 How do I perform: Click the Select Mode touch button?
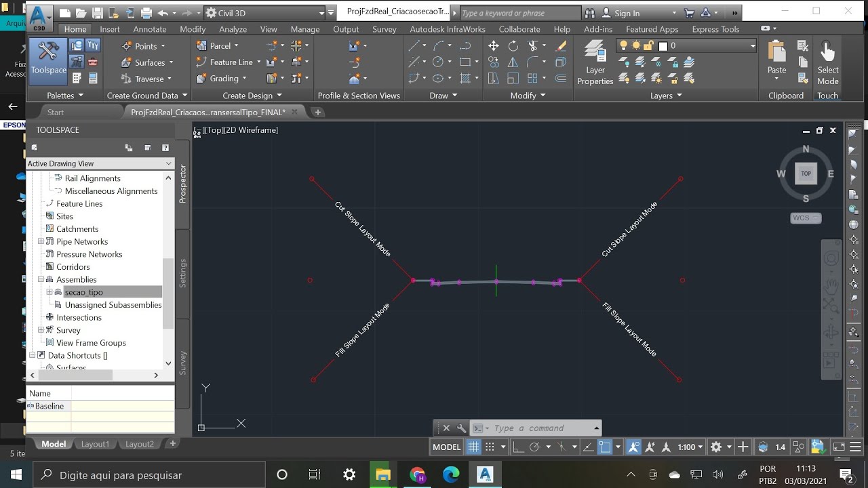(x=827, y=62)
